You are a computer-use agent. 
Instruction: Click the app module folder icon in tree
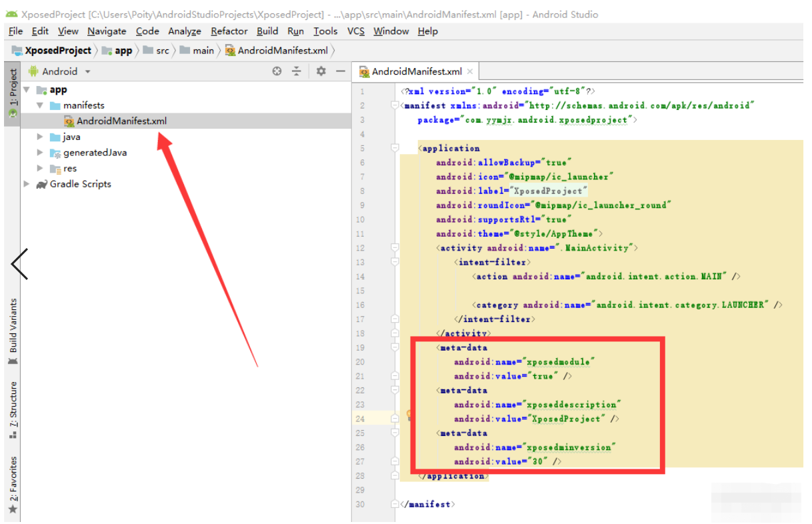41,90
